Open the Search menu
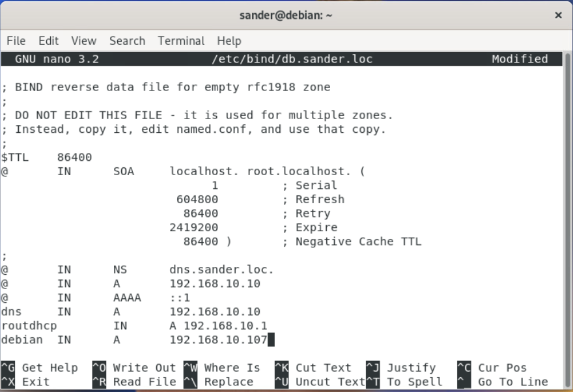This screenshot has height=392, width=573. (x=127, y=40)
